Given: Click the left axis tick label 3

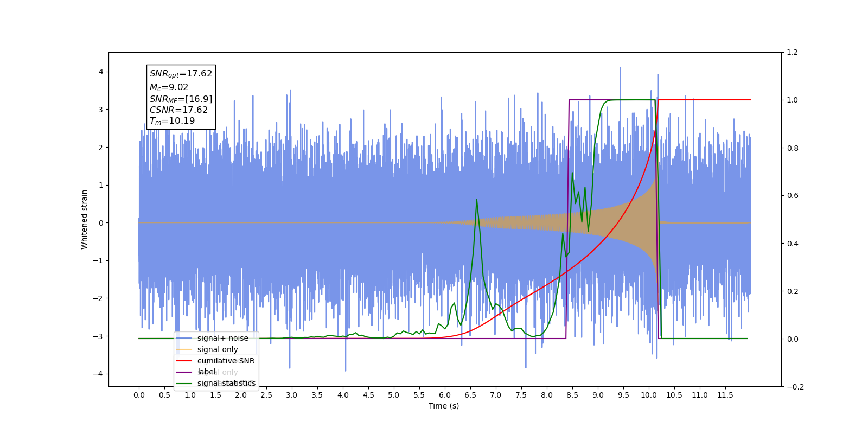Looking at the screenshot, I should 100,110.
